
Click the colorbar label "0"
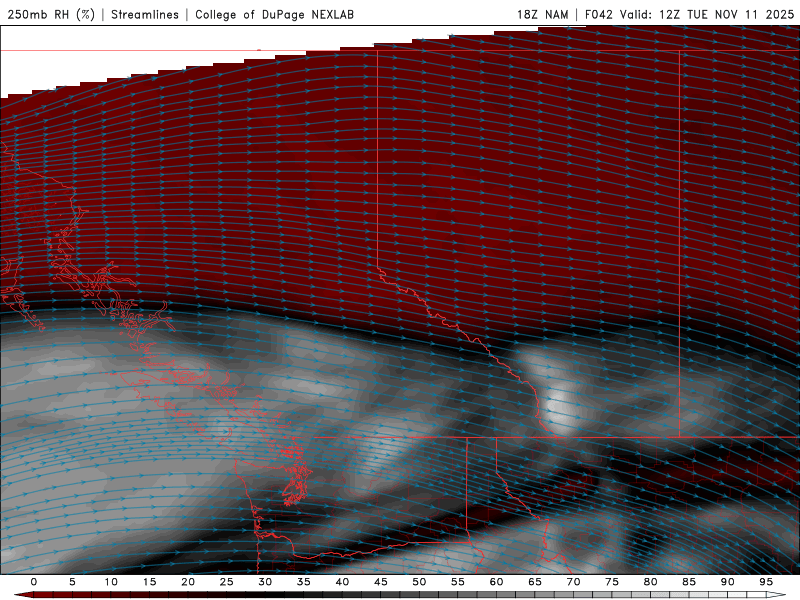click(x=34, y=582)
